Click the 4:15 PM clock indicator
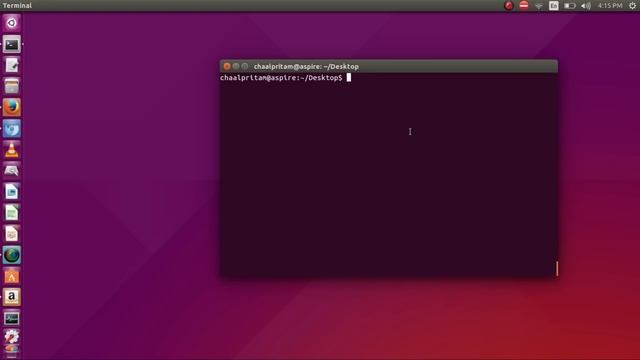This screenshot has width=640, height=360. click(610, 5)
